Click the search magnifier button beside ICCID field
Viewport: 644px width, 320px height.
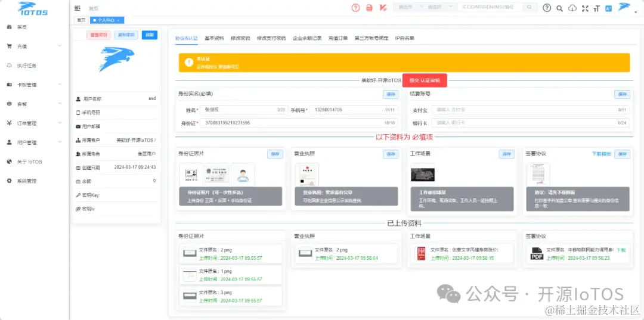pos(530,7)
